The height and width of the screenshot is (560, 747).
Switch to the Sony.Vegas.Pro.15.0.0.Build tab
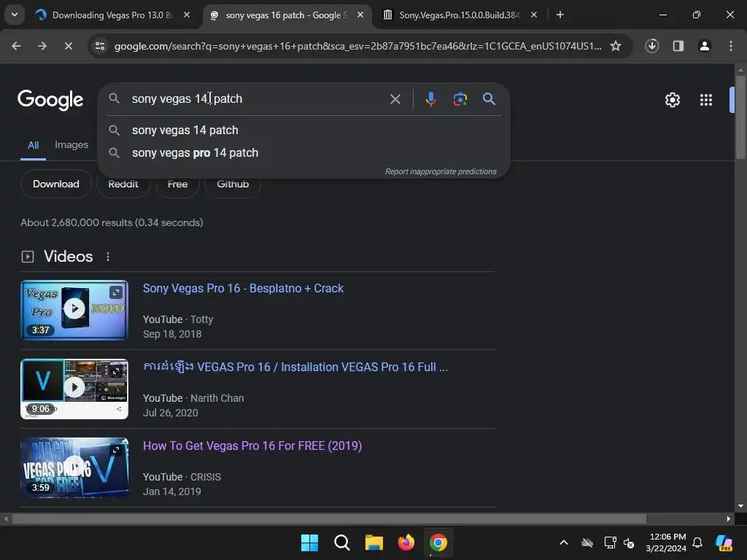pyautogui.click(x=460, y=15)
